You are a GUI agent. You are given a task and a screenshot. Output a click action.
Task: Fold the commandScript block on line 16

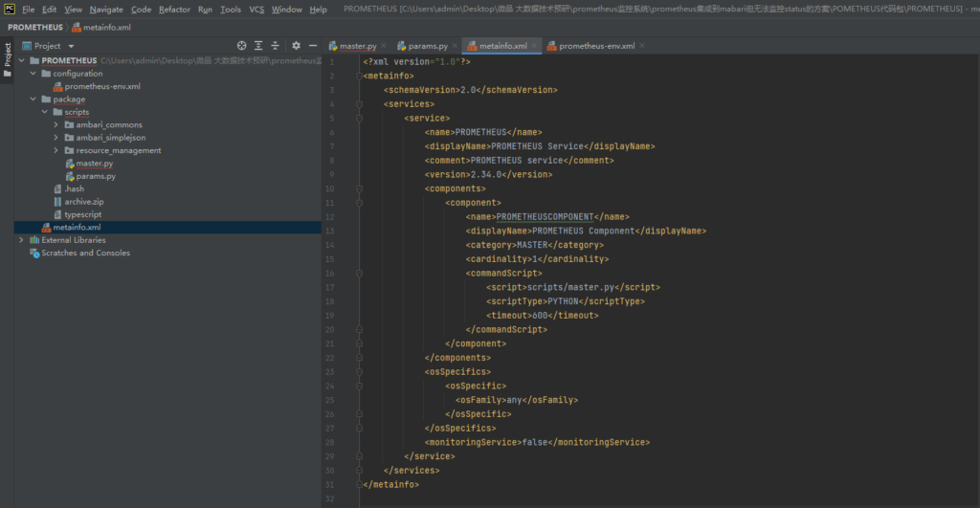click(x=360, y=273)
